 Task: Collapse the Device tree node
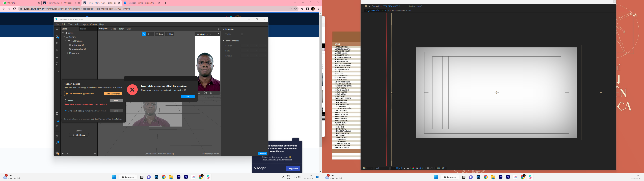tap(63, 33)
